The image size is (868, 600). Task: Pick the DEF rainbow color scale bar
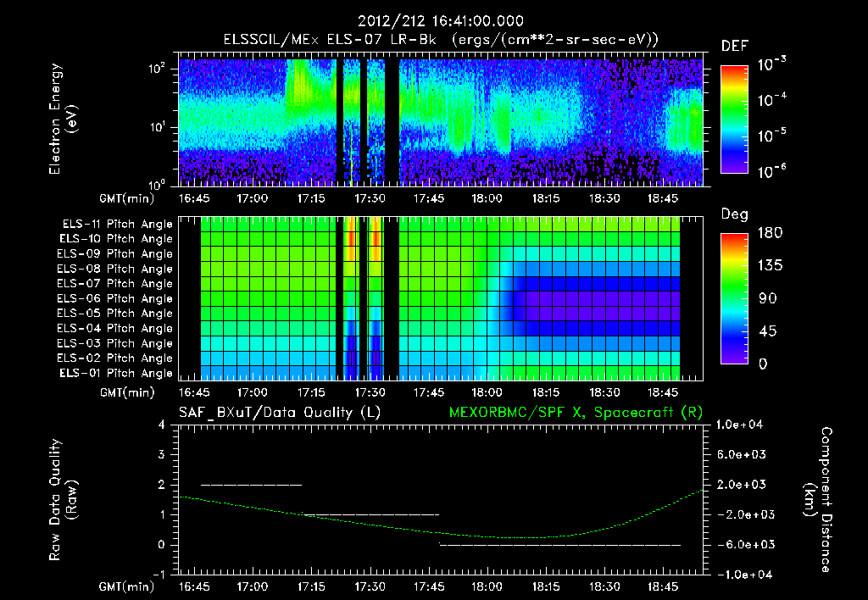[x=734, y=119]
